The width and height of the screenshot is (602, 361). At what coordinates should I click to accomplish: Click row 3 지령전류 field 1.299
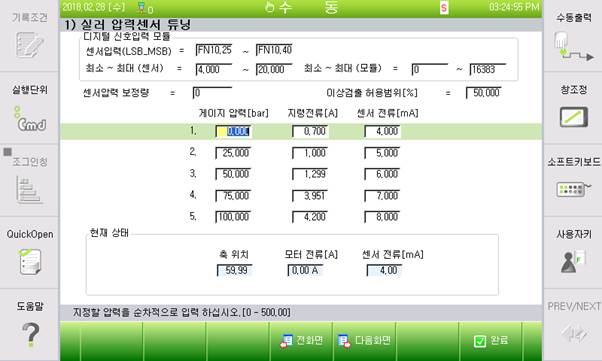click(310, 174)
